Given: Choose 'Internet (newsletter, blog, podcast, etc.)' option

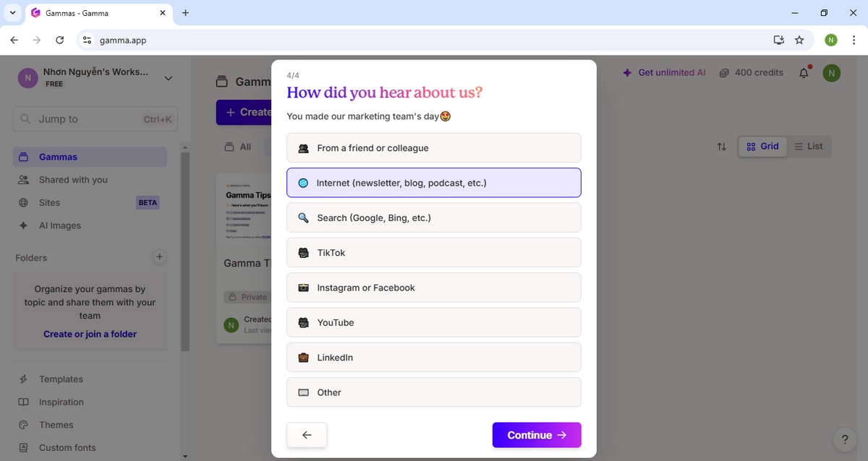Looking at the screenshot, I should tap(433, 183).
